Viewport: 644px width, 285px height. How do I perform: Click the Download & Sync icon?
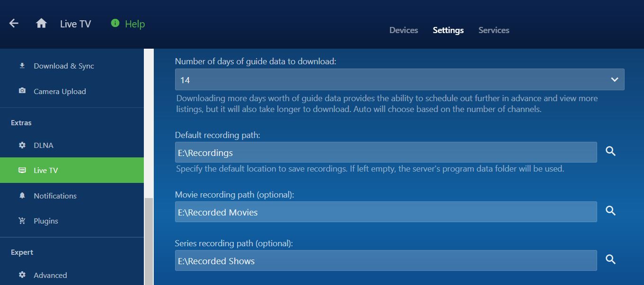pos(22,66)
